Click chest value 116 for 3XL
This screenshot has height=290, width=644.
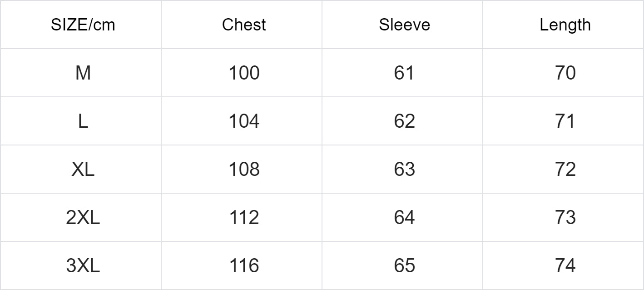coord(244,265)
